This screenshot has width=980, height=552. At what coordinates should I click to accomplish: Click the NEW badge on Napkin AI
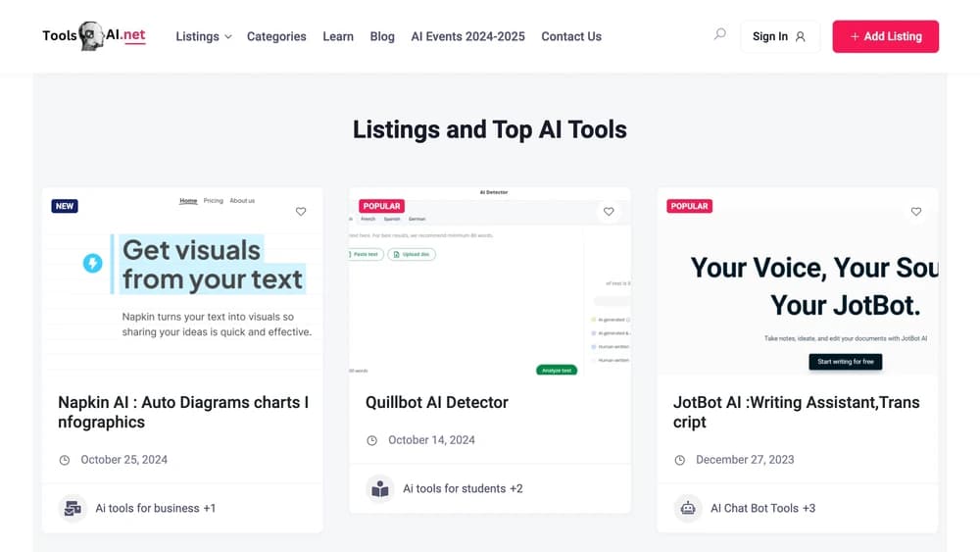[65, 206]
